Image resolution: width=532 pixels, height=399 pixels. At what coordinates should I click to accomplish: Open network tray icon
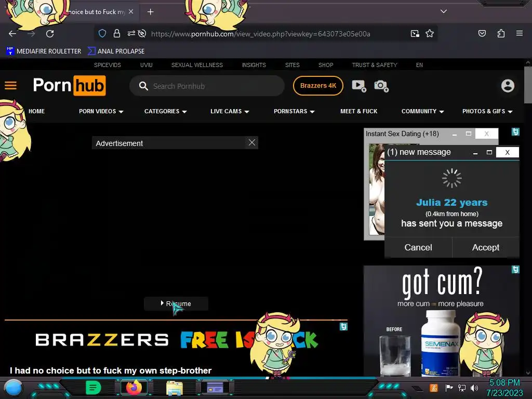pos(461,388)
